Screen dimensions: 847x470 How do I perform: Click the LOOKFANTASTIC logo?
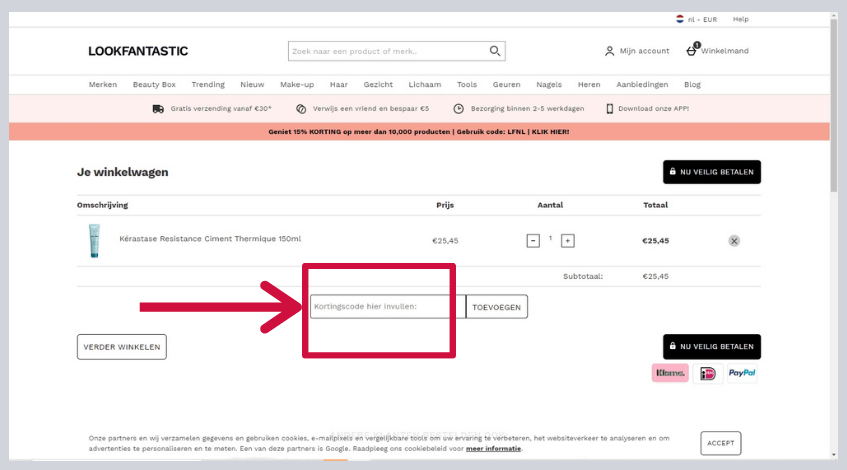(x=138, y=51)
